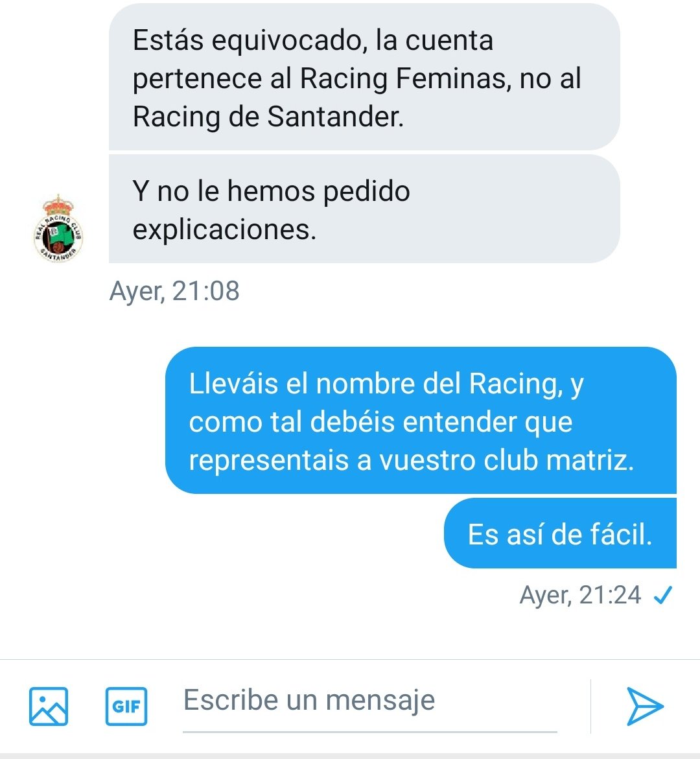Open the image attachment picker

(x=49, y=706)
